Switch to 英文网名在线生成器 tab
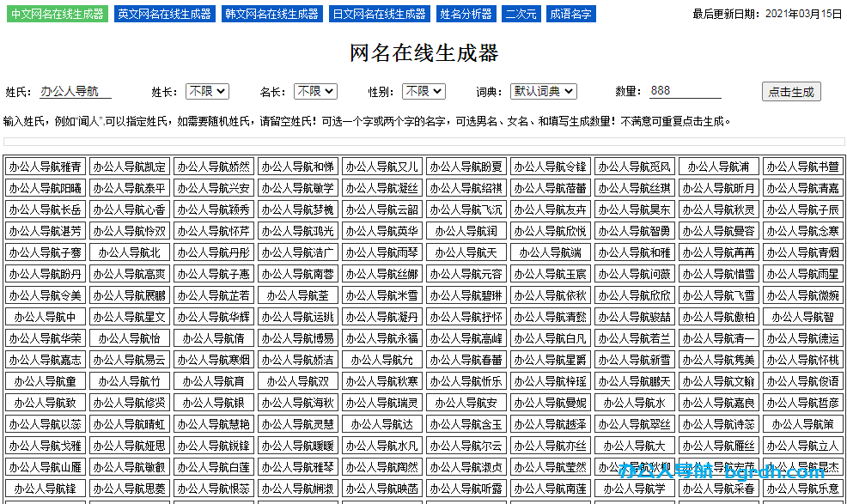This screenshot has width=847, height=504. (165, 14)
